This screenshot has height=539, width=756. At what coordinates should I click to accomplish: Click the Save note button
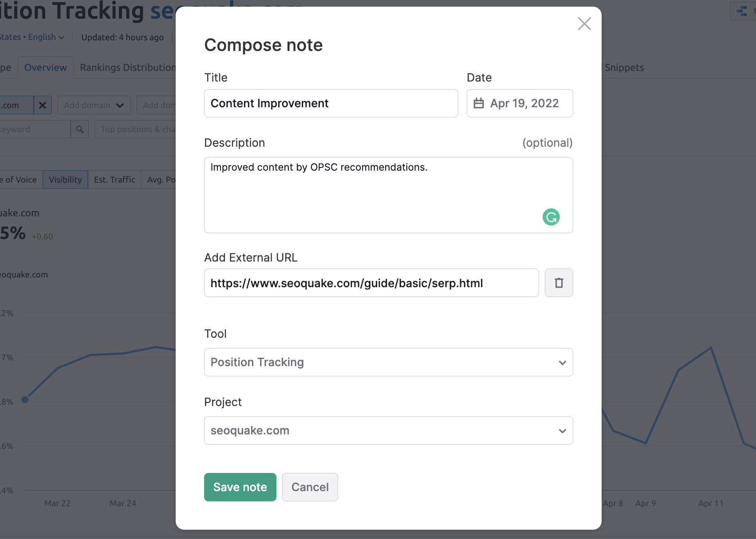(240, 487)
